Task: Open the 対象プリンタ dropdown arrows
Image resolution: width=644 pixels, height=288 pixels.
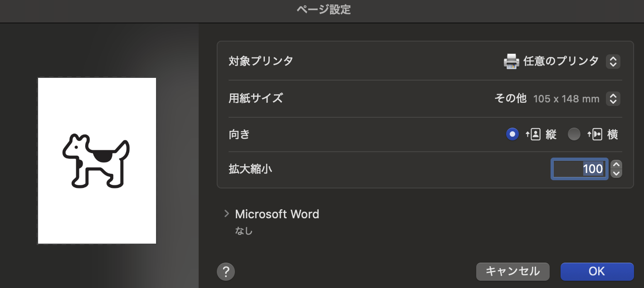Action: (613, 61)
